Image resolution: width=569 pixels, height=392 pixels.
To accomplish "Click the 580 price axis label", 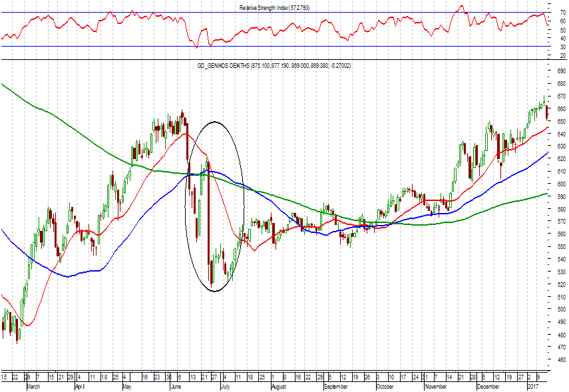I will tap(562, 210).
